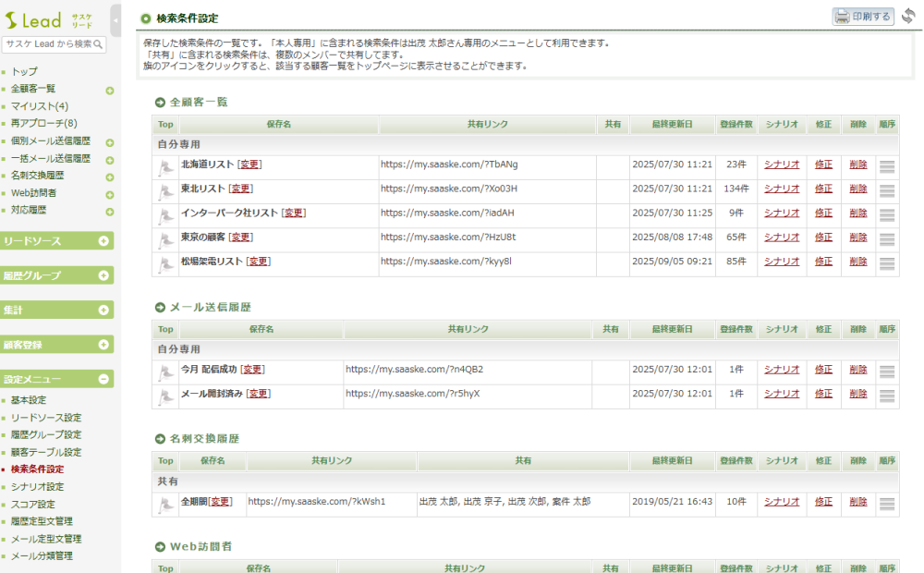Collapse the left sidebar with arrow handle

coord(115,19)
